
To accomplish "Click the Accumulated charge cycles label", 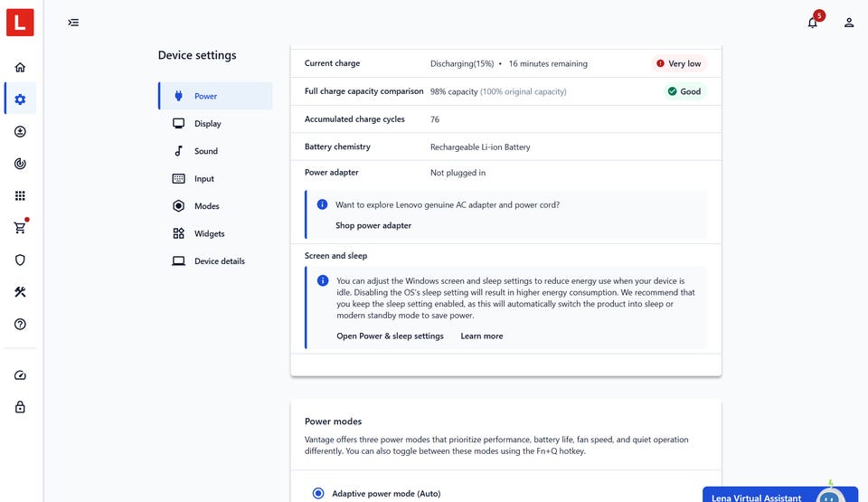I will click(354, 118).
